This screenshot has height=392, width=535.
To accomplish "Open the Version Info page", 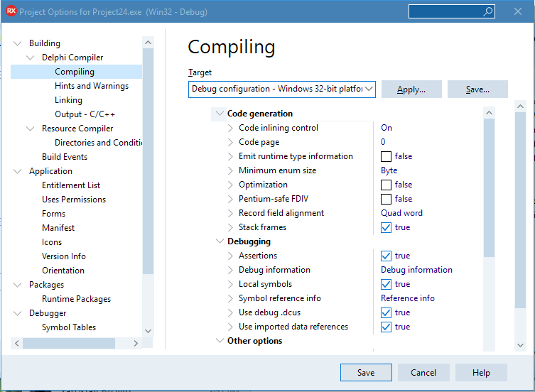I will tap(64, 256).
